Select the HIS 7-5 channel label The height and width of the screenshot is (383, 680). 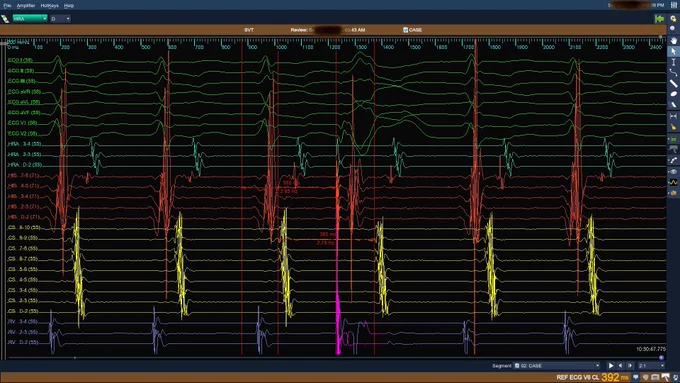pos(23,175)
